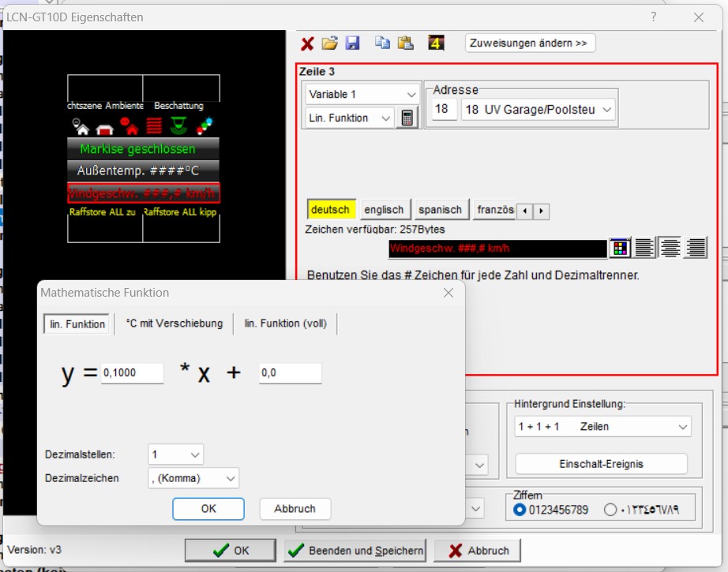The image size is (728, 572).
Task: Align text left with alignment icon
Action: coord(644,249)
